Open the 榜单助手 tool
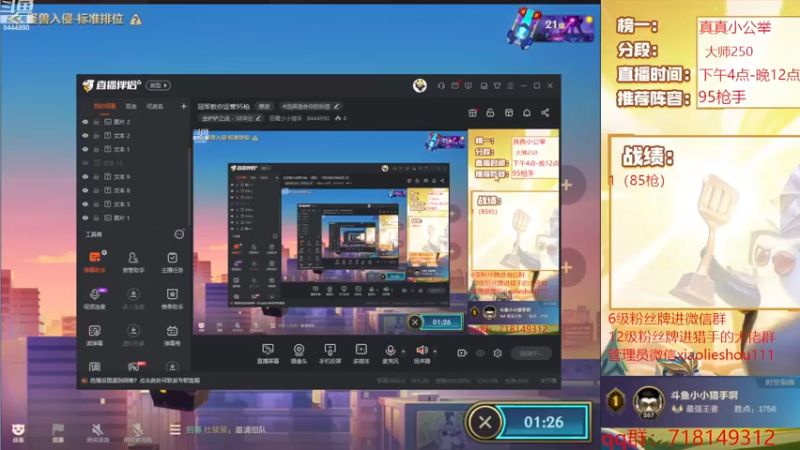Image resolution: width=800 pixels, height=450 pixels. point(172,298)
